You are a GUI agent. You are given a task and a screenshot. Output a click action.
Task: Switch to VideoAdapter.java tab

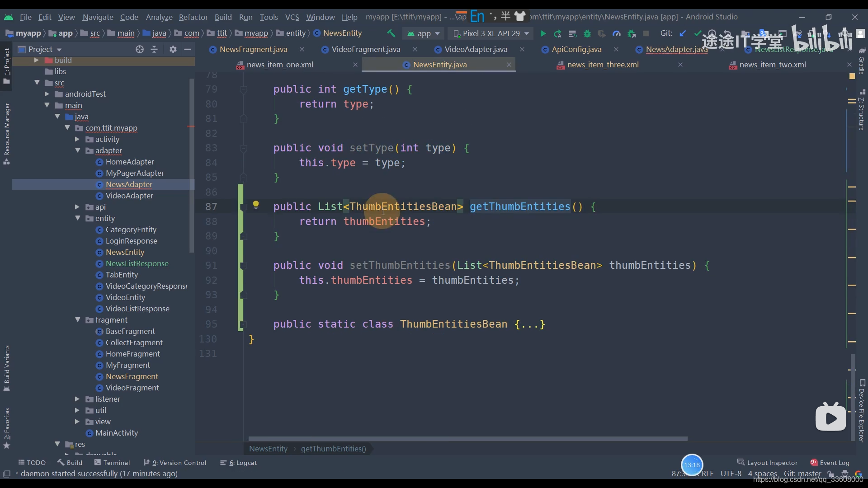coord(476,49)
